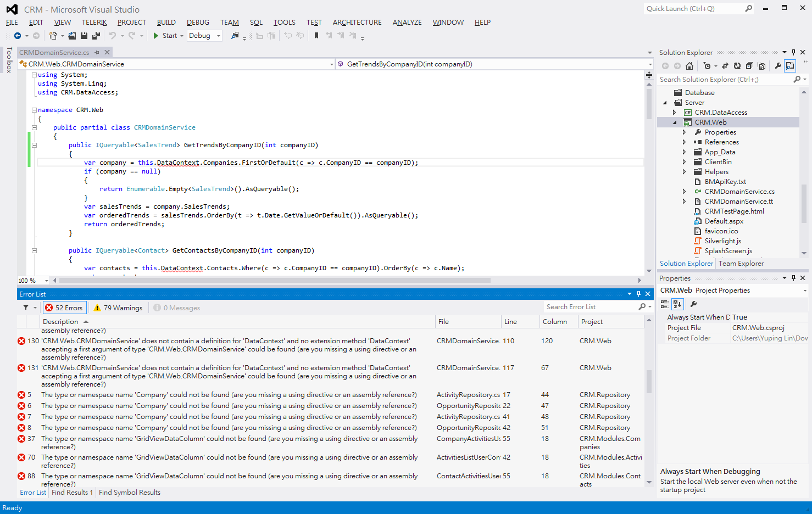Expand the References node under CRM.Web
Image resolution: width=812 pixels, height=514 pixels.
(x=684, y=142)
